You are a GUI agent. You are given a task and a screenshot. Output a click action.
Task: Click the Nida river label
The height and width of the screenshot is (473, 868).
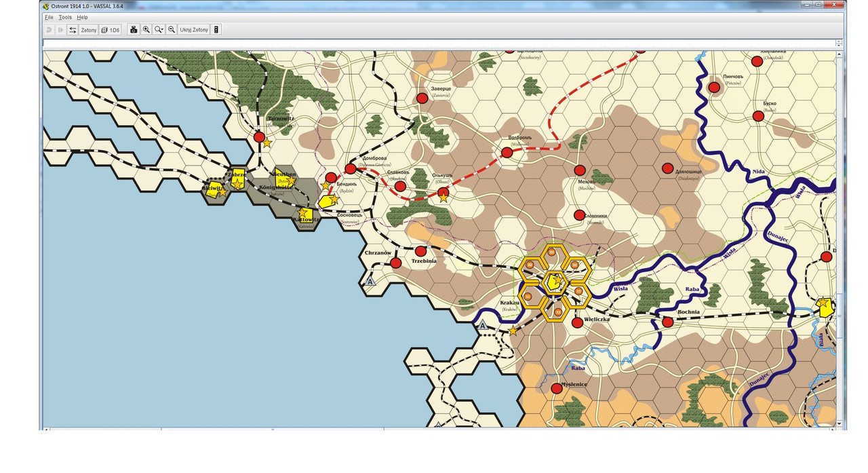coord(758,172)
